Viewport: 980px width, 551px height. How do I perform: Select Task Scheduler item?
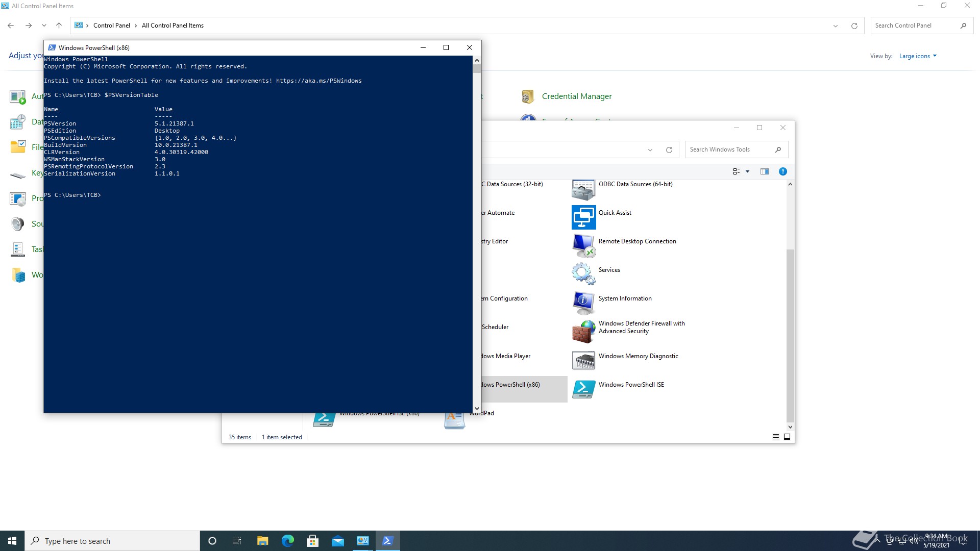(x=495, y=327)
